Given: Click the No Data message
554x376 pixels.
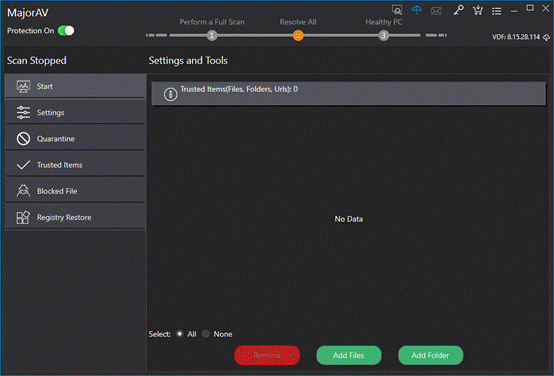Looking at the screenshot, I should pos(349,219).
